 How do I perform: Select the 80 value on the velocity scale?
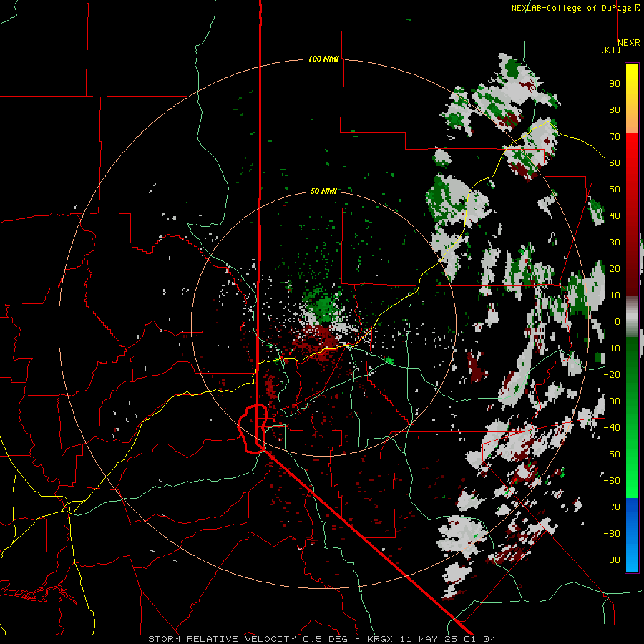615,109
